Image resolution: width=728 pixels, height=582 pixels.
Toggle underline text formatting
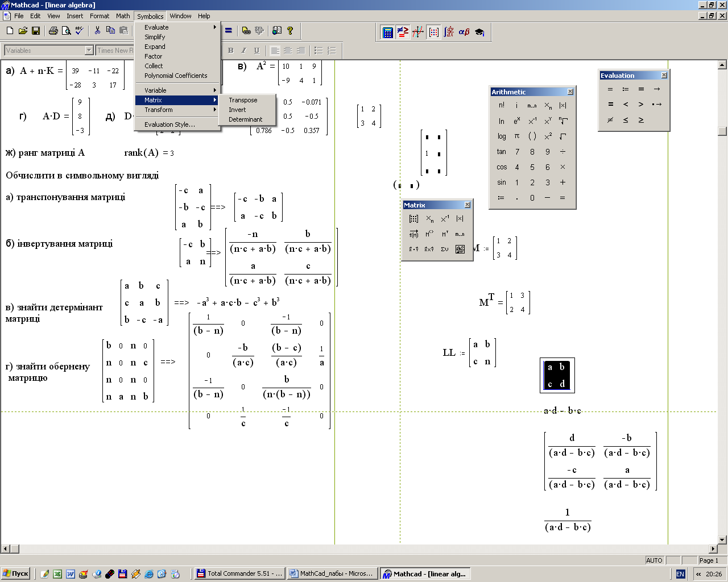point(257,51)
